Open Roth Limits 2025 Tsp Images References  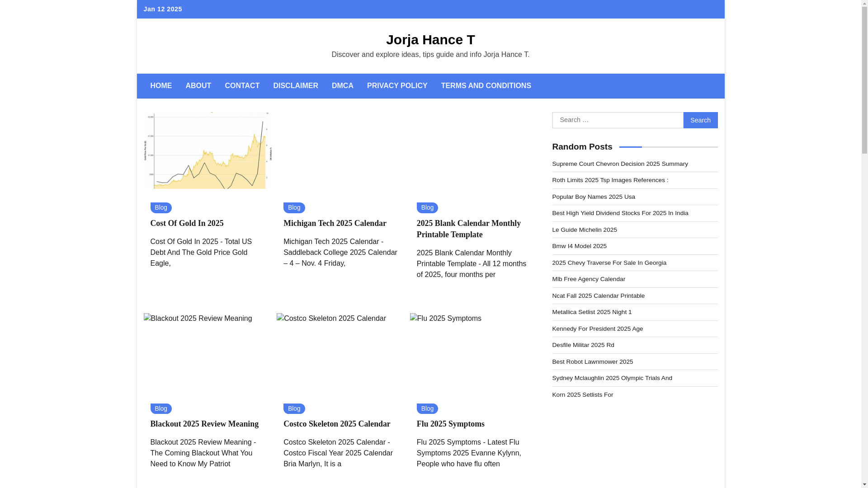point(610,180)
